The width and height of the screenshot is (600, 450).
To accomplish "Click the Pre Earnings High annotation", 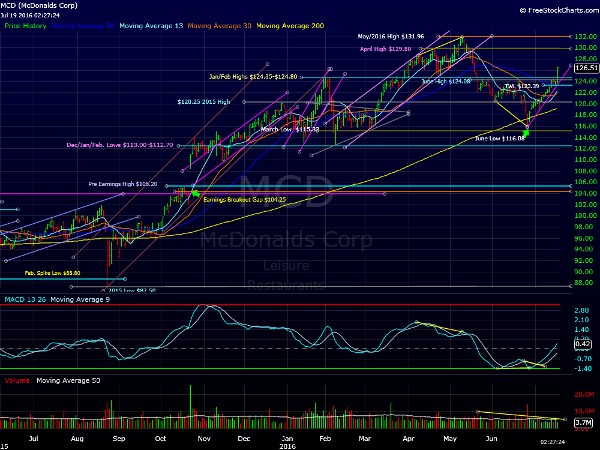I will [x=123, y=184].
